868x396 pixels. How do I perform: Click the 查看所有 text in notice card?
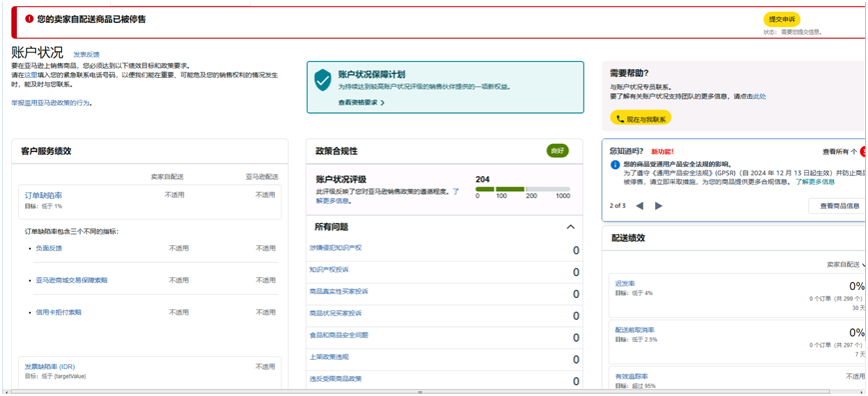(x=836, y=151)
